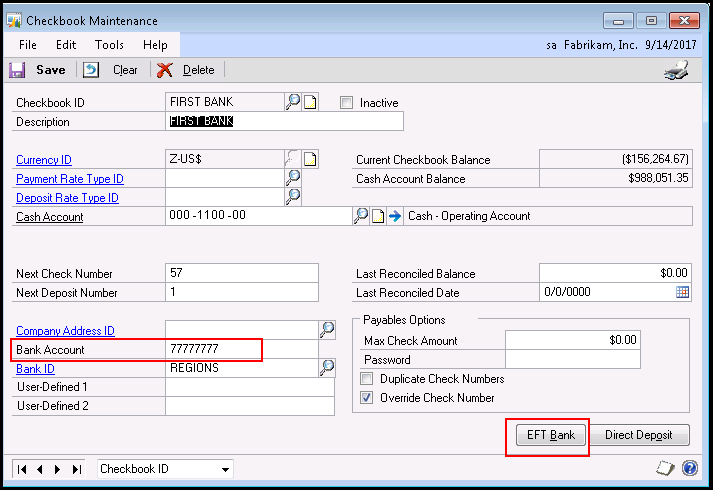
Task: Click the Deposit Rate Type ID field
Action: point(225,197)
